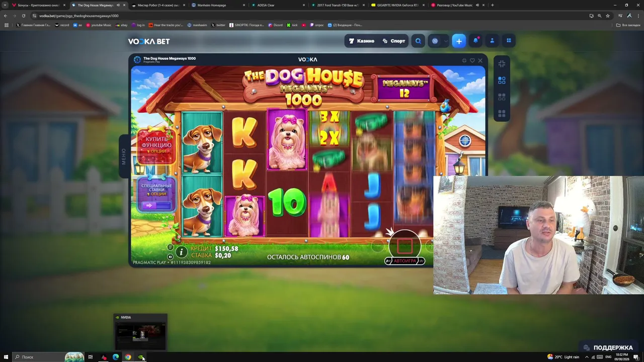Bookmark this page with the star icon
Image resolution: width=644 pixels, height=362 pixels.
607,16
